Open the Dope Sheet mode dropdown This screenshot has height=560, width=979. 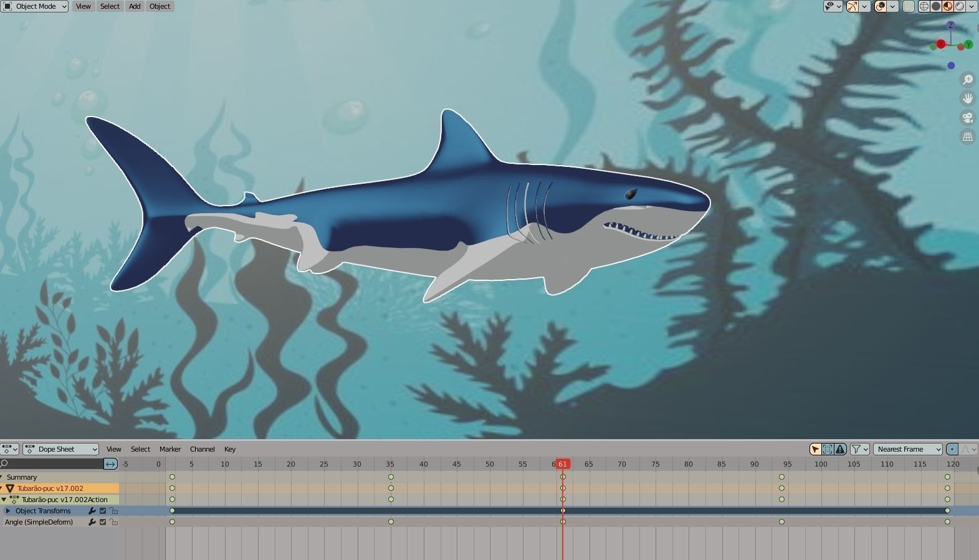click(61, 449)
